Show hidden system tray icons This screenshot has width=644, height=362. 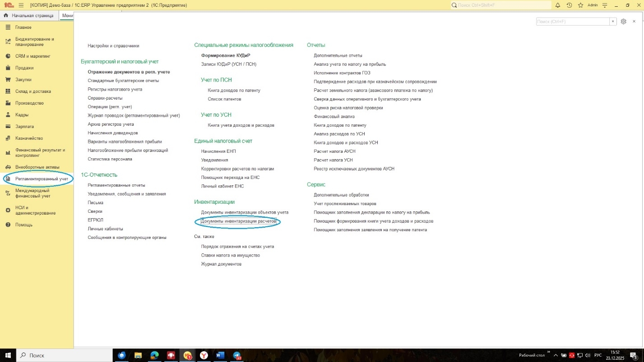[x=556, y=355]
